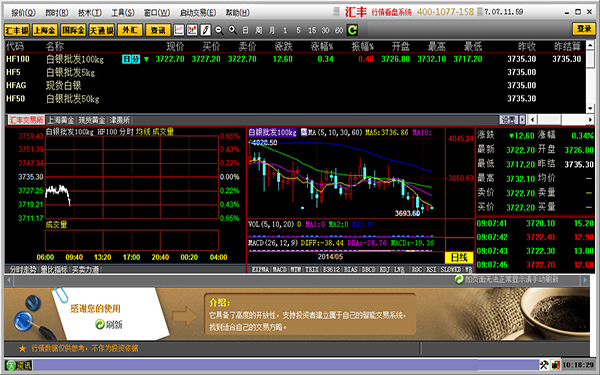Click the 刷新 refresh link on note
This screenshot has height=375, width=600.
coord(109,324)
